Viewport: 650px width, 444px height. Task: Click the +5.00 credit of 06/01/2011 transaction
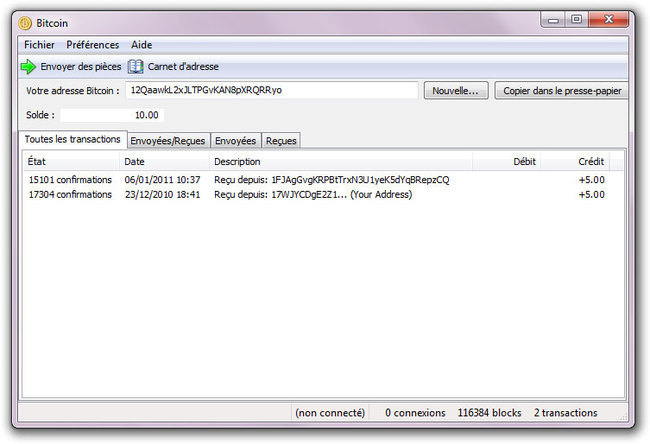pos(592,180)
